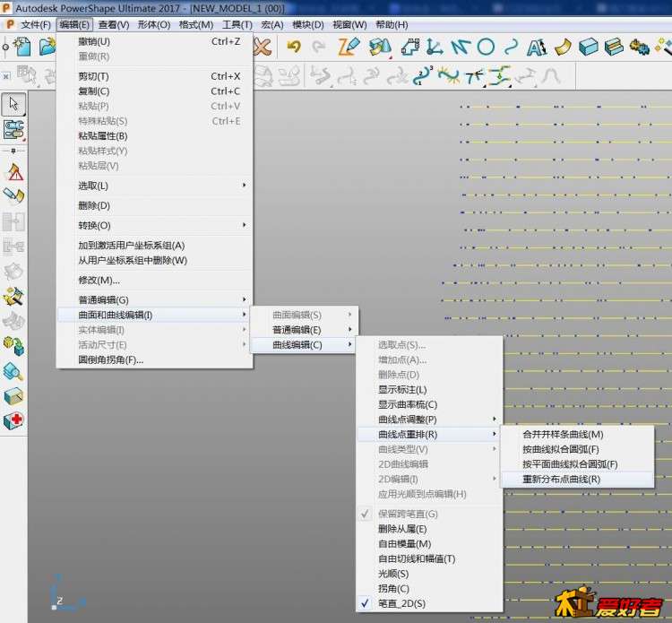Click the Open file folder icon
Viewport: 672px width, 623px height.
pos(47,47)
